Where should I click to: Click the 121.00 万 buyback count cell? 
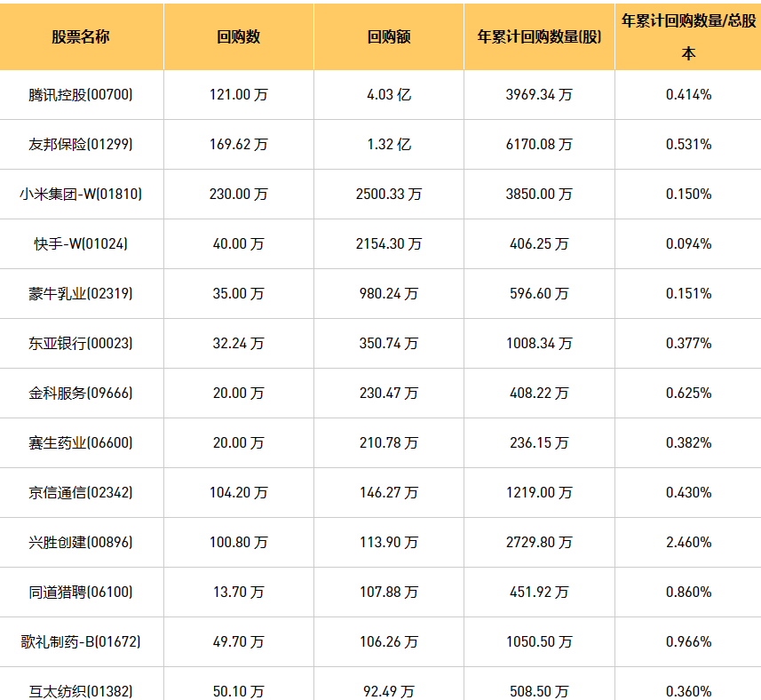pos(238,95)
